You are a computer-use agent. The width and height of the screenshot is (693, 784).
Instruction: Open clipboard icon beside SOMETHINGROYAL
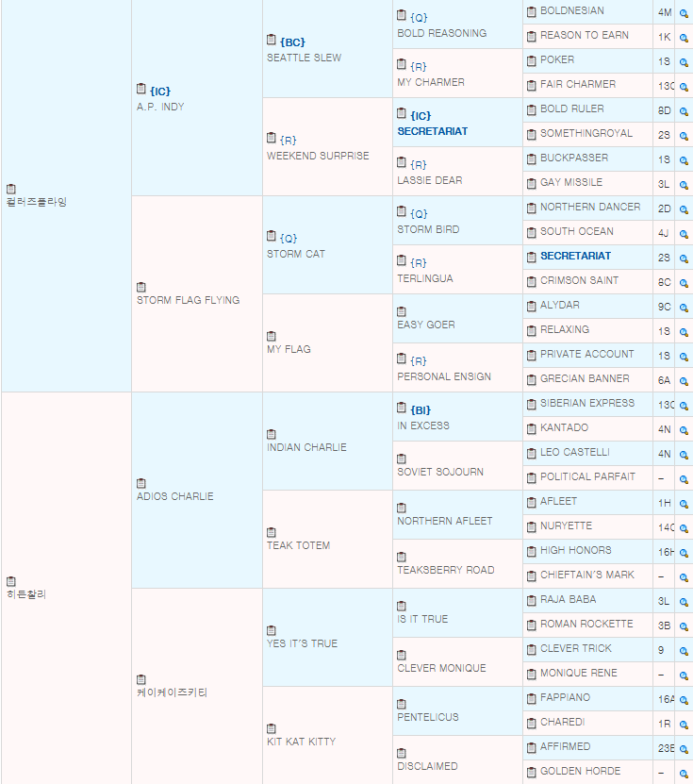click(532, 134)
